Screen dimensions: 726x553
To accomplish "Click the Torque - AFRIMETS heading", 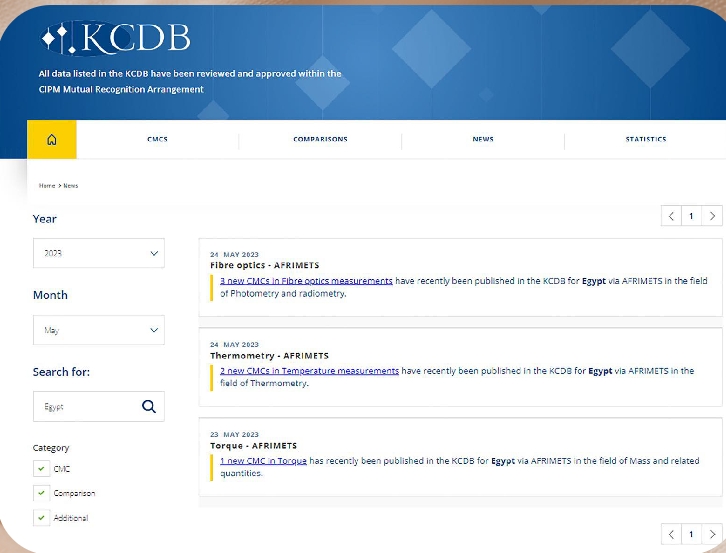I will (x=253, y=446).
